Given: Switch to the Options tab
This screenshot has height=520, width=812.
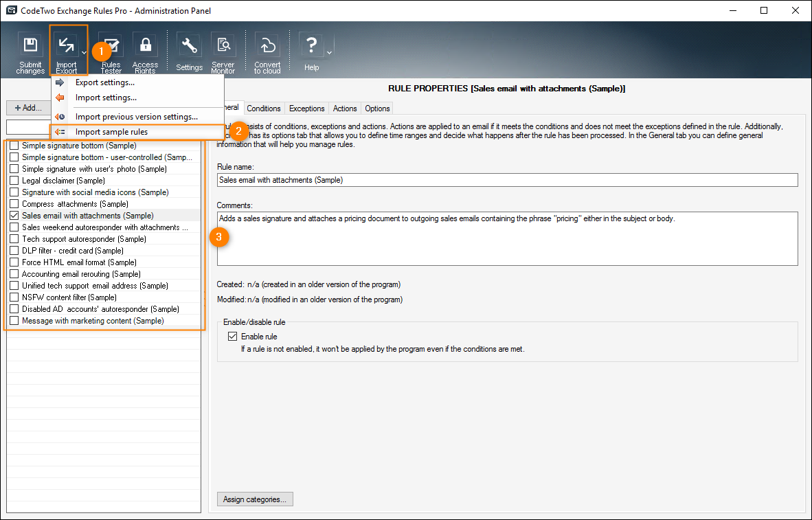Looking at the screenshot, I should pyautogui.click(x=377, y=109).
